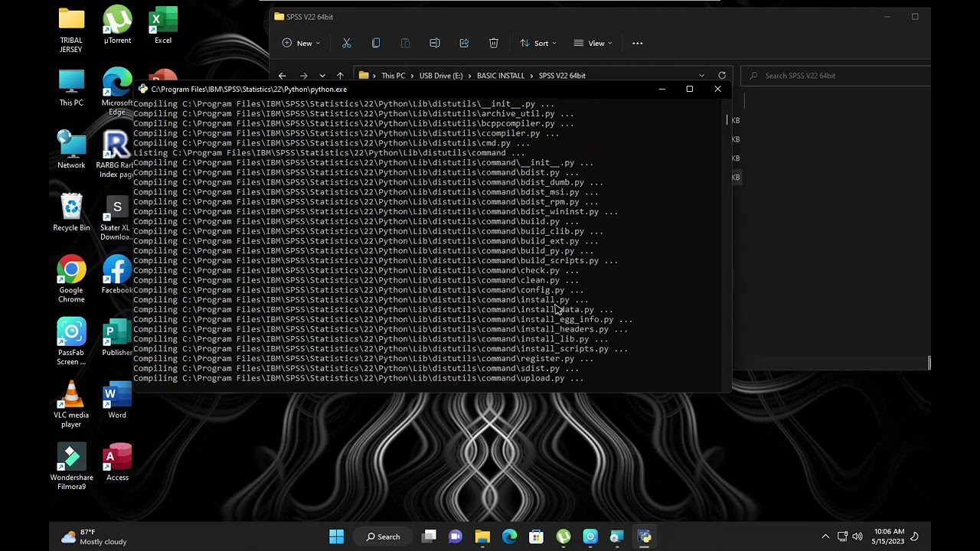Click the taskbar Search box
The width and height of the screenshot is (980, 551).
pos(384,536)
